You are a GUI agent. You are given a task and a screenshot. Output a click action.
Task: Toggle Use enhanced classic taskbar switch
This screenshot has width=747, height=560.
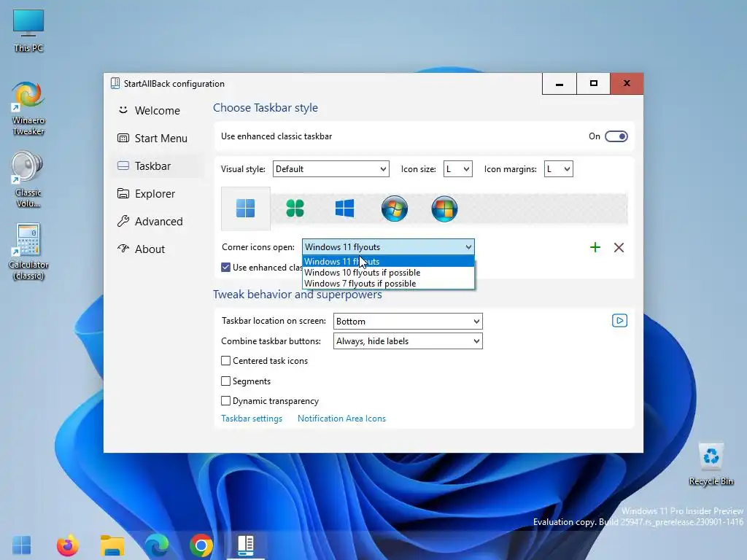[x=616, y=136]
